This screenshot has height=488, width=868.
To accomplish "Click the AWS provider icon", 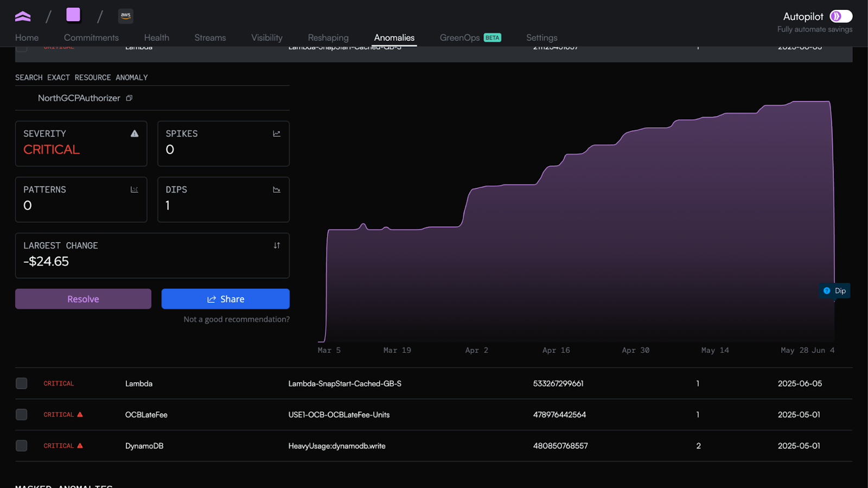I will (126, 16).
